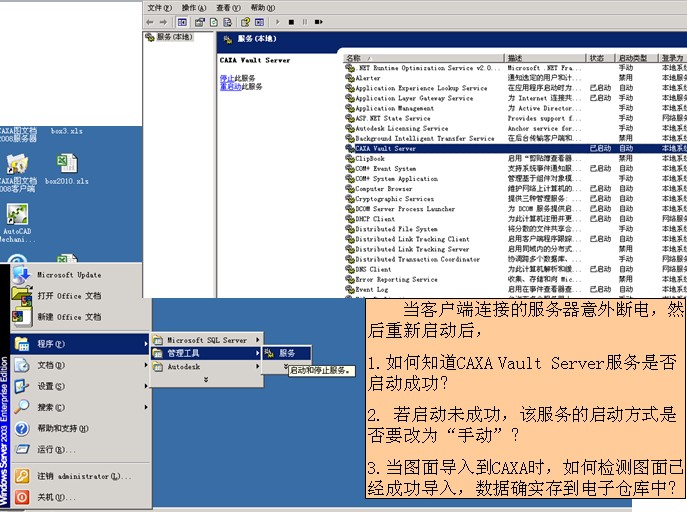687x512 pixels.
Task: Click the Back arrow in Services toolbar
Action: point(150,22)
